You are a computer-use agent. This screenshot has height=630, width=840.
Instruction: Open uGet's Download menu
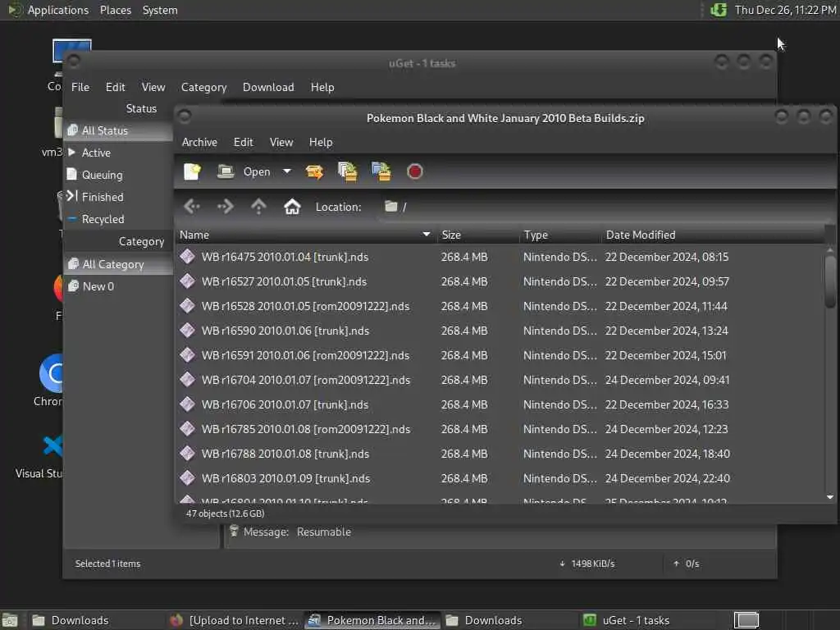pyautogui.click(x=268, y=87)
